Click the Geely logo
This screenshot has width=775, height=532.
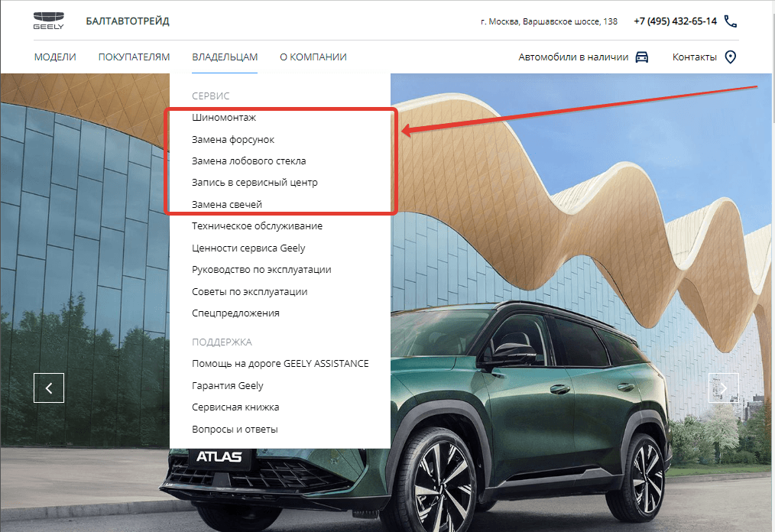(48, 21)
